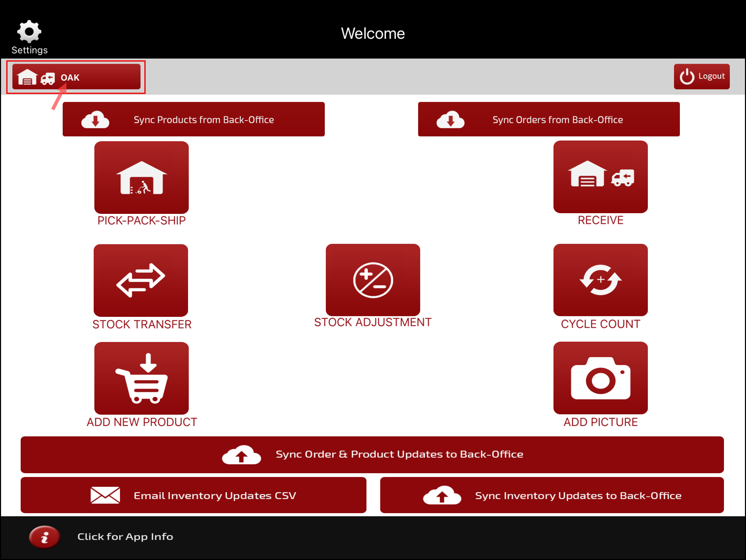Click the CYCLE COUNT label text
Screen dimensions: 746x560
[x=600, y=324]
